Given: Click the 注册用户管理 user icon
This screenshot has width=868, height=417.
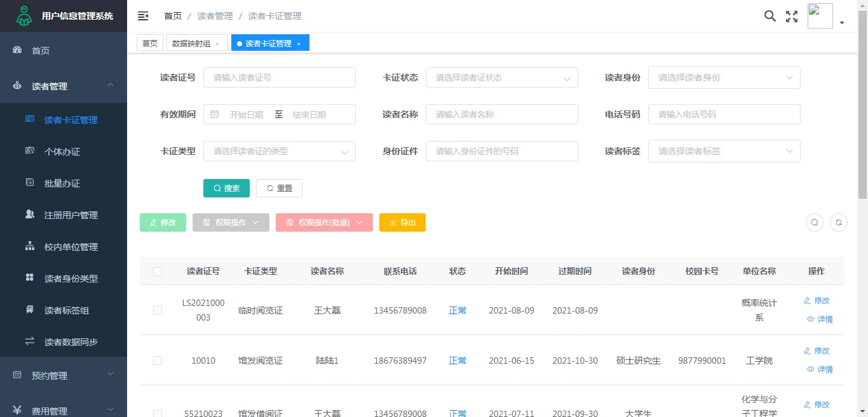Looking at the screenshot, I should tap(30, 214).
